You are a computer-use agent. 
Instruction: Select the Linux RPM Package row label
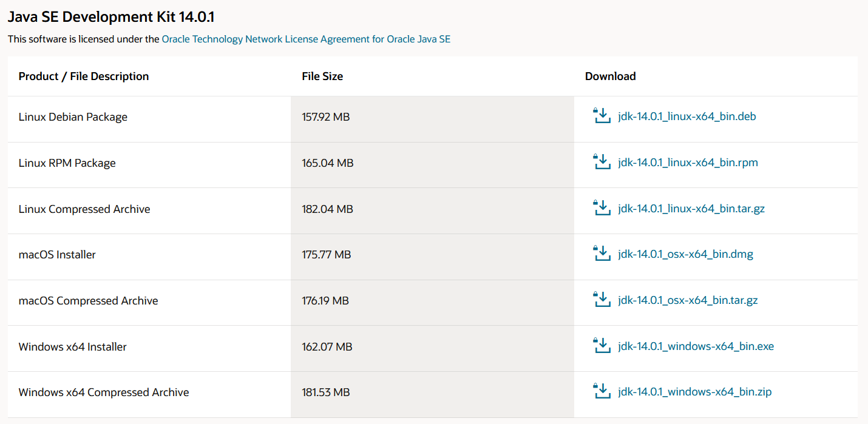point(67,163)
